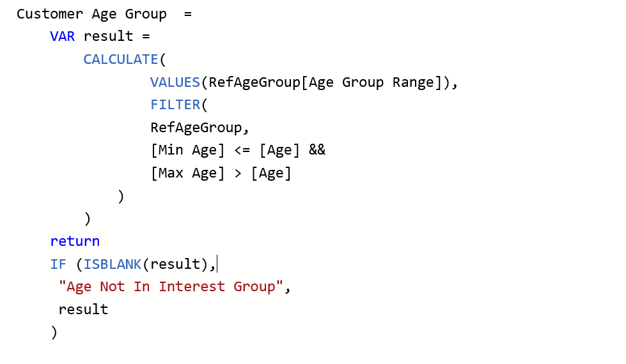Click the IF keyword

pyautogui.click(x=58, y=264)
